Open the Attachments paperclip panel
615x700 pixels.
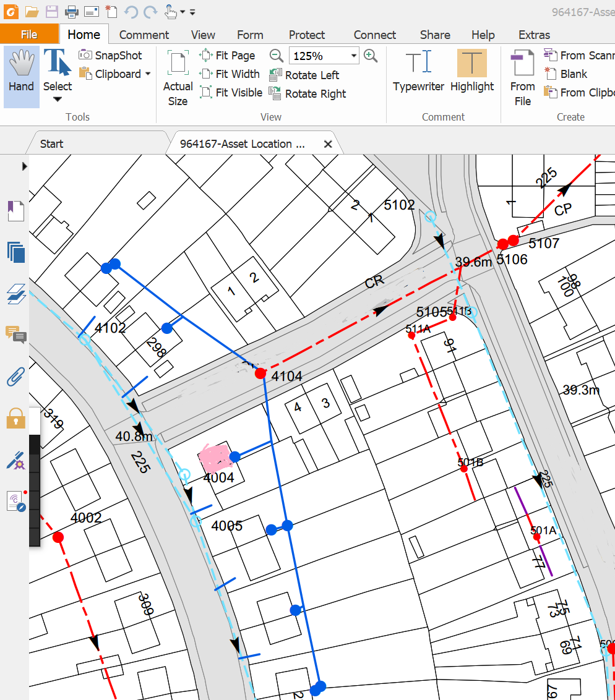tap(15, 376)
